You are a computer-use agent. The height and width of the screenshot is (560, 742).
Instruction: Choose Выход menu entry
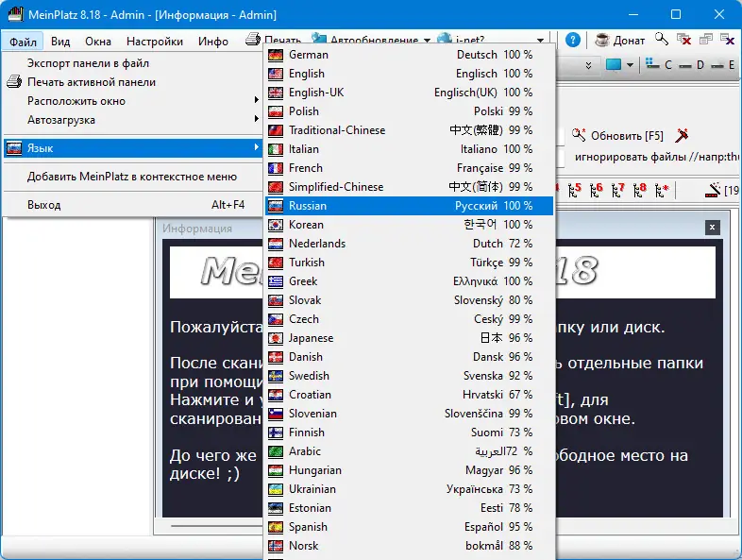pyautogui.click(x=132, y=205)
